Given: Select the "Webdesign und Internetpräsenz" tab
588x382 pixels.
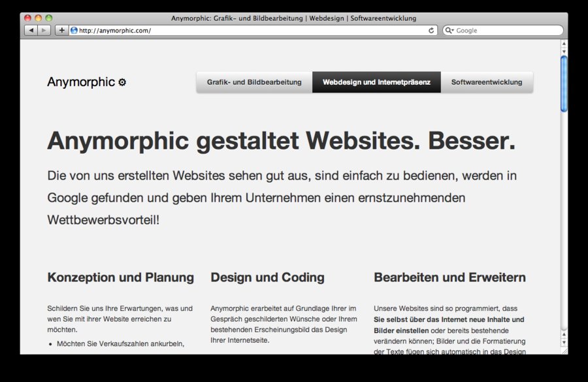Looking at the screenshot, I should (377, 82).
